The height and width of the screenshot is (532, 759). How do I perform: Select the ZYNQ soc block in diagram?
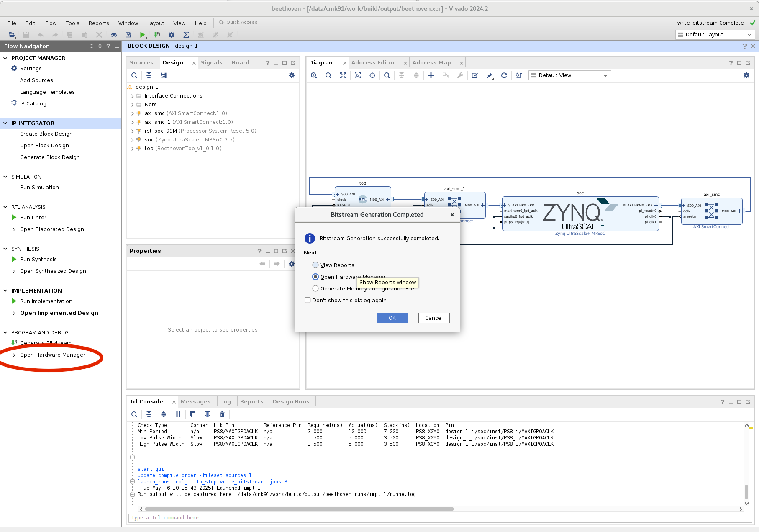pos(580,213)
